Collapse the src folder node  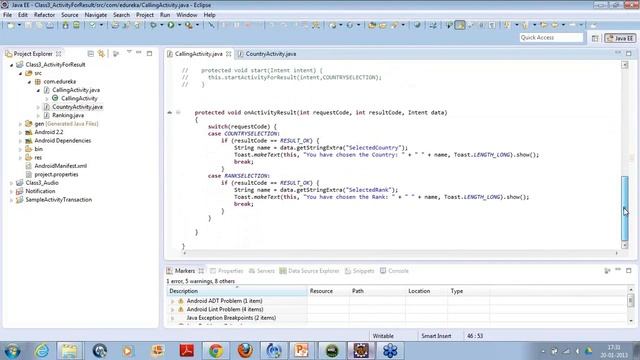point(20,73)
